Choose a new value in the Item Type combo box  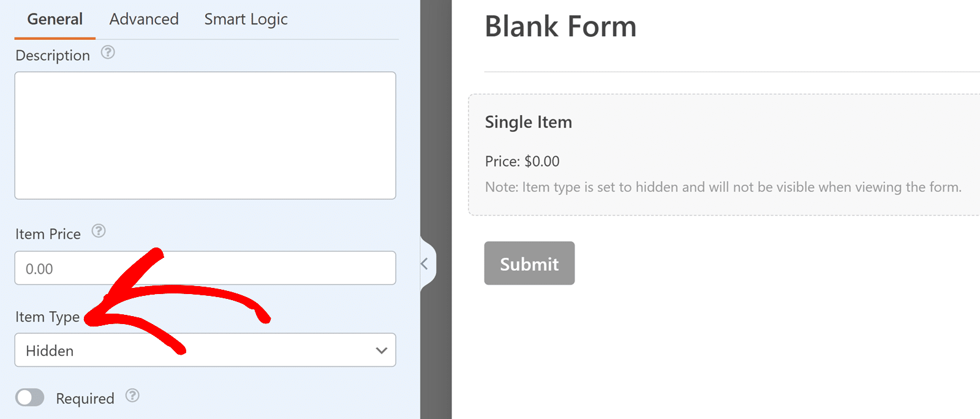coord(205,350)
